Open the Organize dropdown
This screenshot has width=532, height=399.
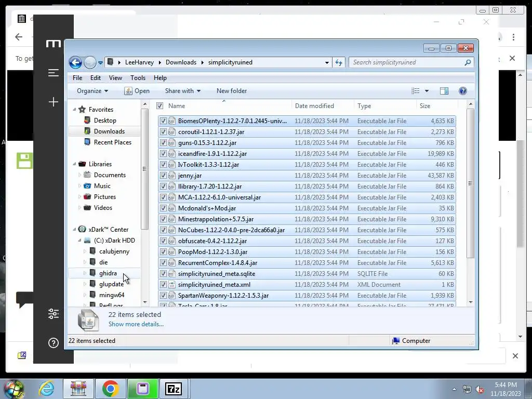coord(92,91)
